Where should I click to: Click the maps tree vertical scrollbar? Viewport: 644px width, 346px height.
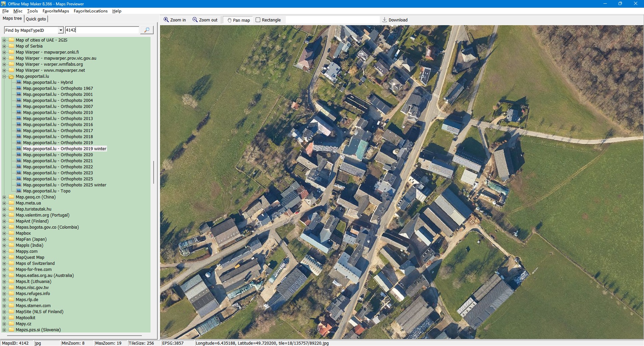pos(154,172)
